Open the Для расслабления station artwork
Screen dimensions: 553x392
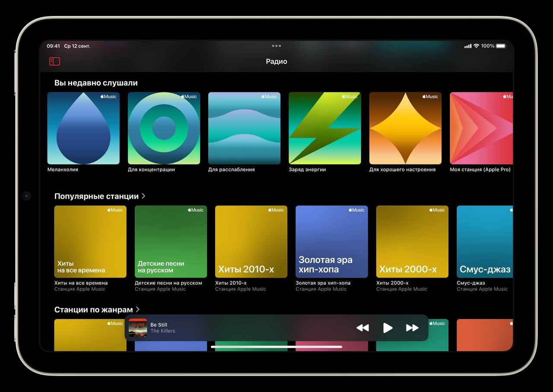[x=244, y=128]
